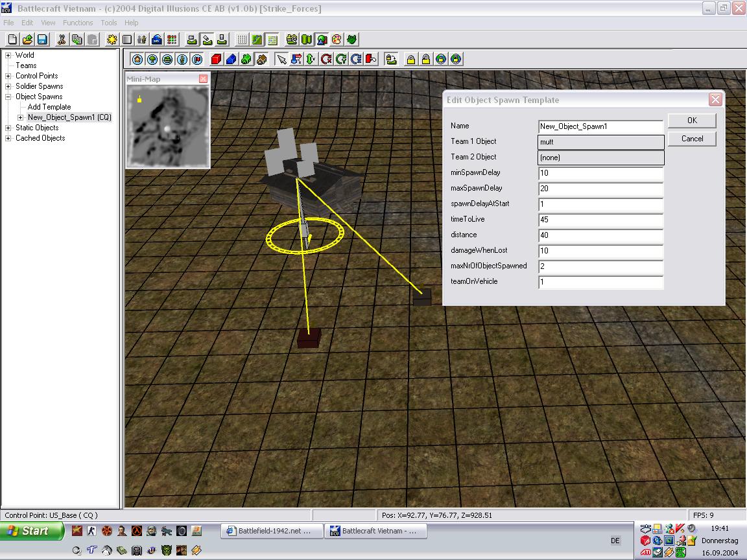Click the maxNrOfObjectSpawned input field

[600, 266]
